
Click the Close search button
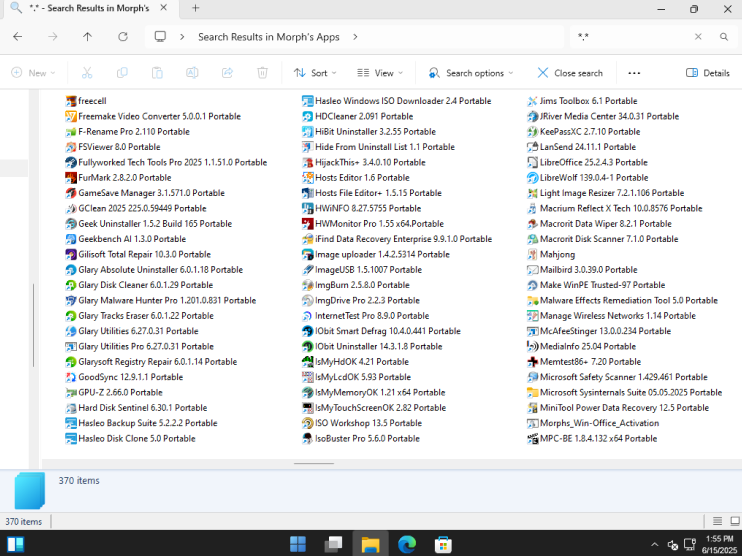point(570,73)
